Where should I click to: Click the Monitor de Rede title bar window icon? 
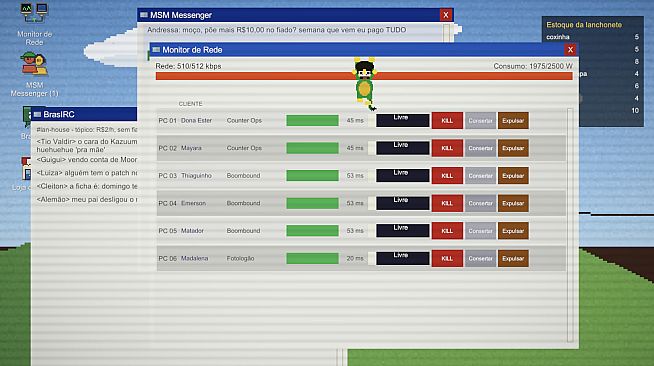pos(156,50)
